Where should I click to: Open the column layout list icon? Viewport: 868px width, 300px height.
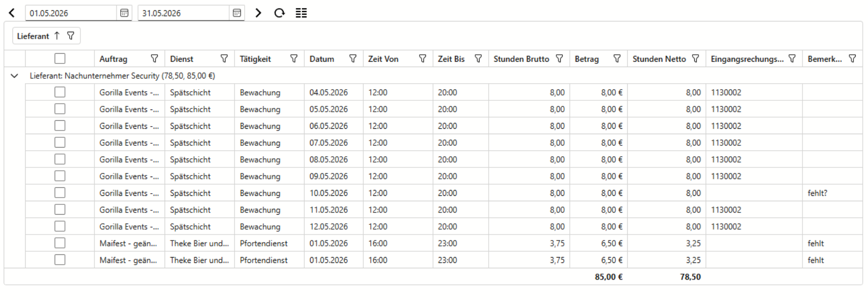coord(301,13)
